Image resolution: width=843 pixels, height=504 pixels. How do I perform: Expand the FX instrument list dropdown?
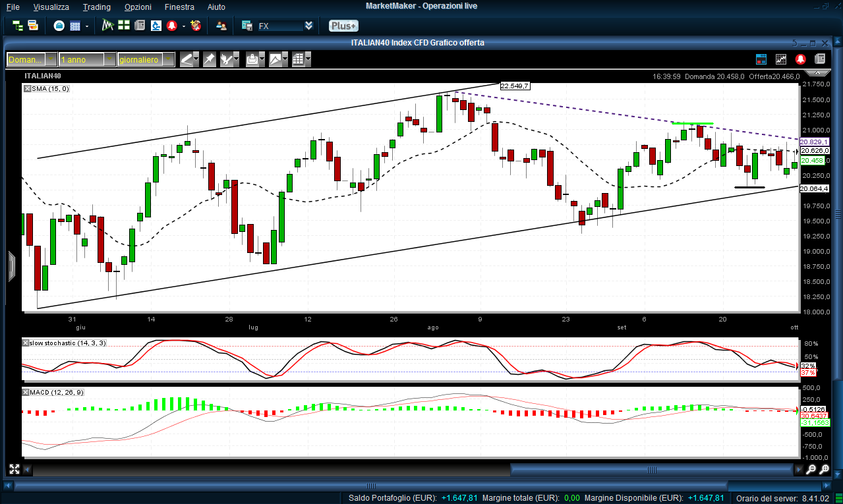(x=308, y=26)
